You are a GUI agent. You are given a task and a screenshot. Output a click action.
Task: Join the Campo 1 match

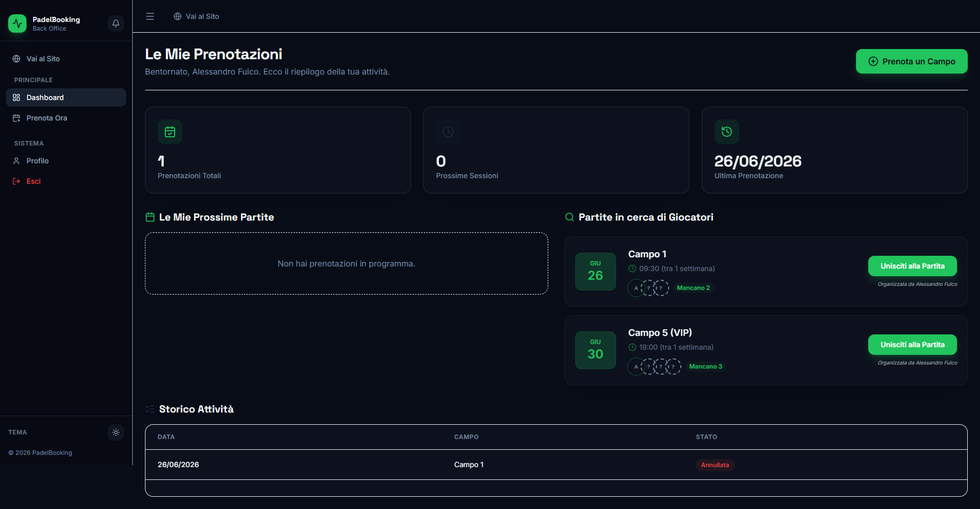[x=913, y=266]
